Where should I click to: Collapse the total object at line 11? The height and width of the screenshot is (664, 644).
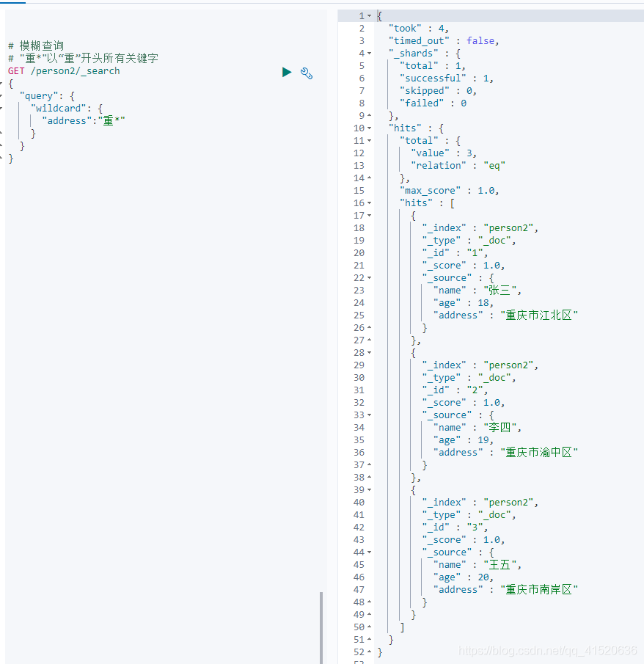(369, 141)
